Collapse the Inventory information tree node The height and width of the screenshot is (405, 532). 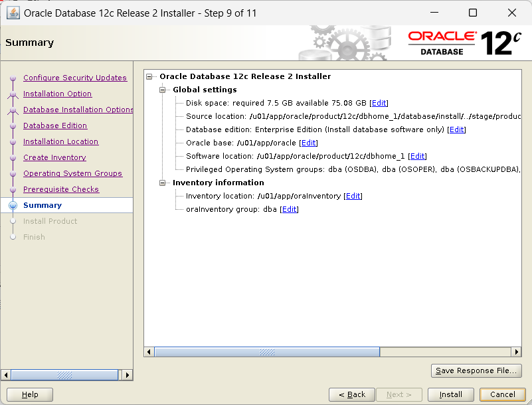click(163, 183)
